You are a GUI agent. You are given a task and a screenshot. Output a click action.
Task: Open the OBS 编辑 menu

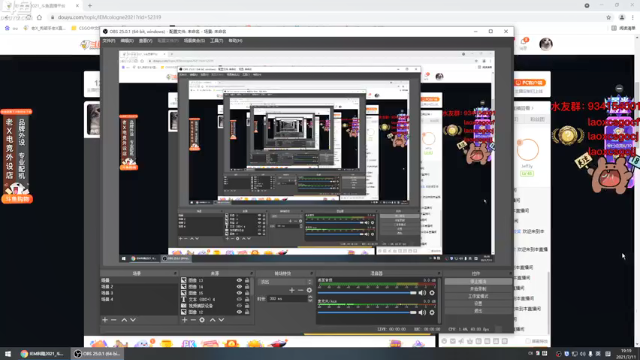tap(127, 41)
